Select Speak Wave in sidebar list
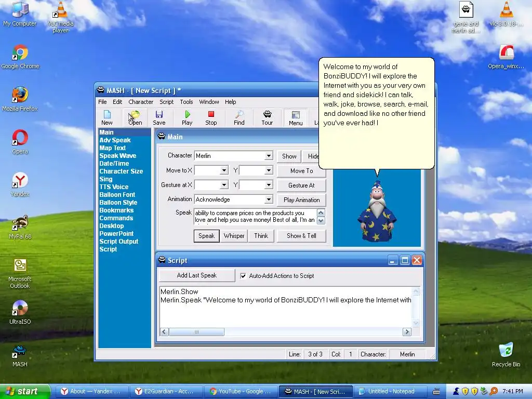 click(118, 156)
